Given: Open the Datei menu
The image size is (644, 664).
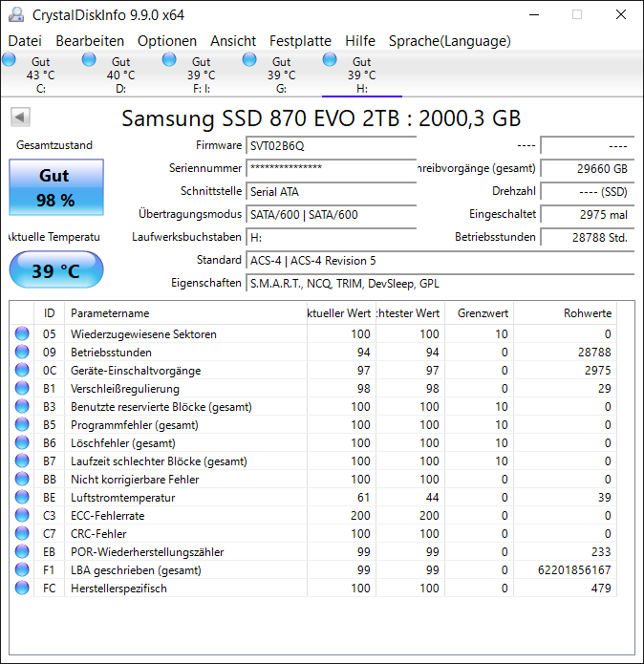Looking at the screenshot, I should point(25,41).
